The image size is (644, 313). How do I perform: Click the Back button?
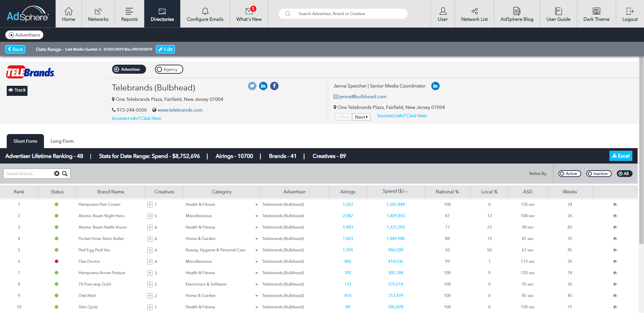(15, 49)
